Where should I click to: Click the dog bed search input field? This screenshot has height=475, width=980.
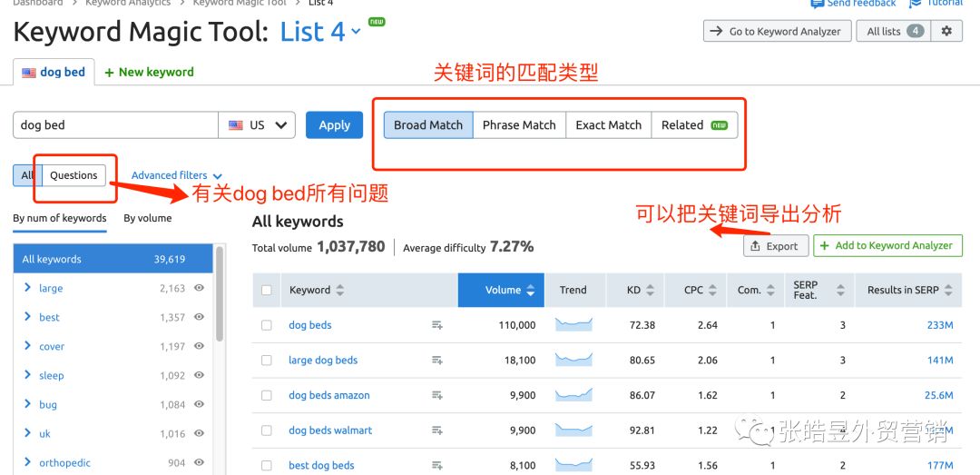click(x=115, y=125)
